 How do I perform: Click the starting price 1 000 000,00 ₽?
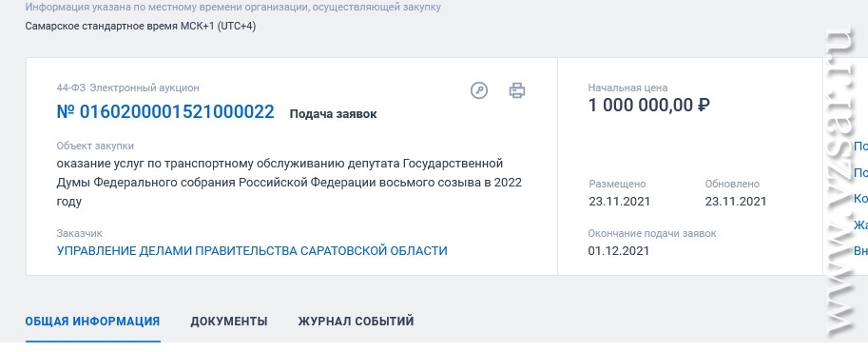tap(648, 105)
